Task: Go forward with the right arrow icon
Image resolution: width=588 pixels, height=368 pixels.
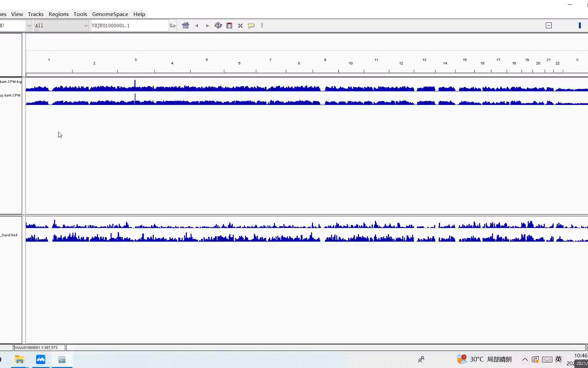Action: (208, 26)
